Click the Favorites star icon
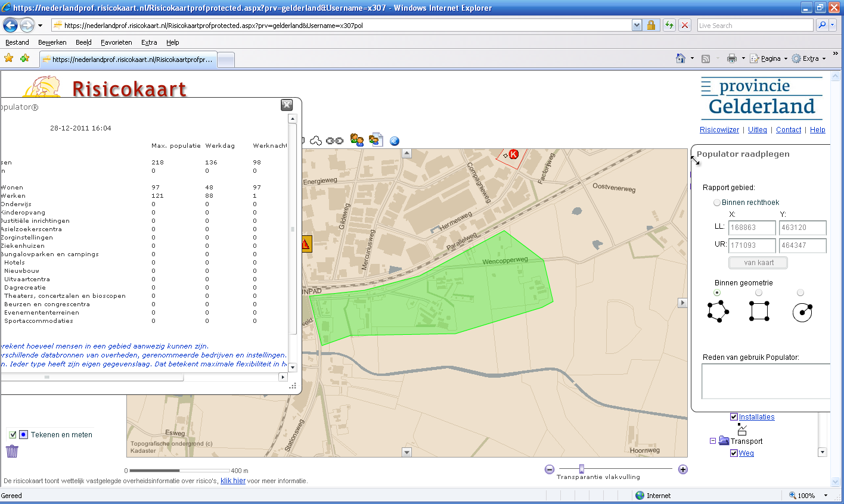Image resolution: width=844 pixels, height=504 pixels. click(8, 58)
